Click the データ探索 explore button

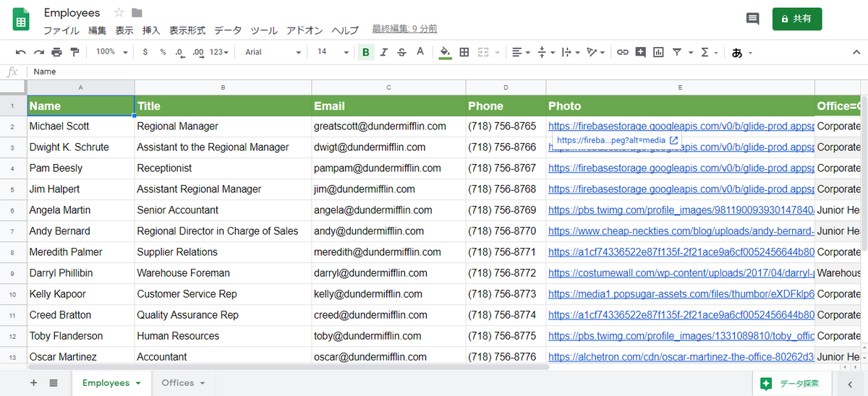point(791,384)
